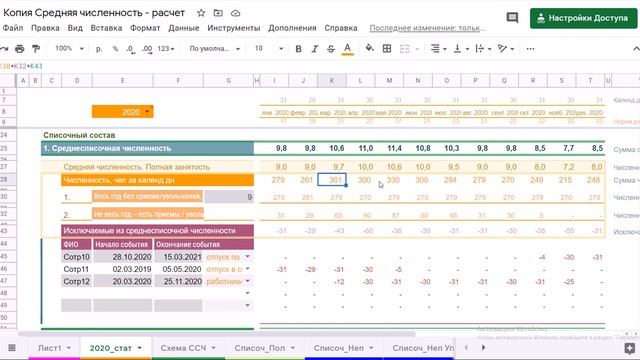This screenshot has height=360, width=640.
Task: Move document using the folder icon
Action: pyautogui.click(x=218, y=13)
